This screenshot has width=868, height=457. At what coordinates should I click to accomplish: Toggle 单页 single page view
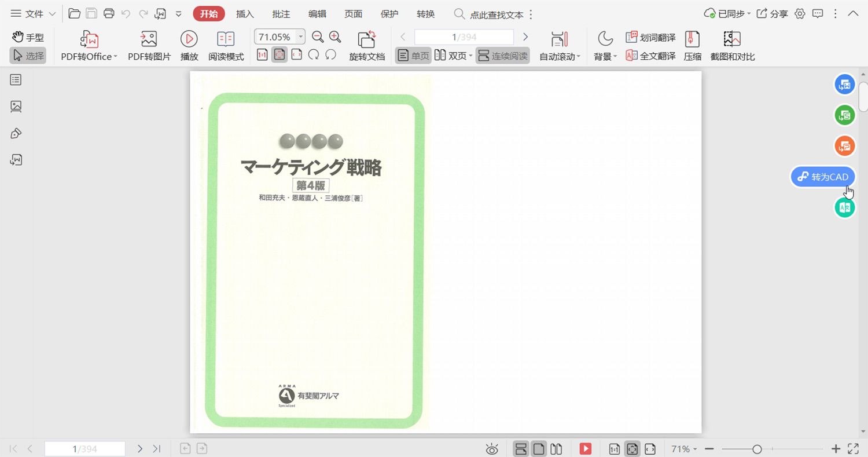tap(414, 56)
